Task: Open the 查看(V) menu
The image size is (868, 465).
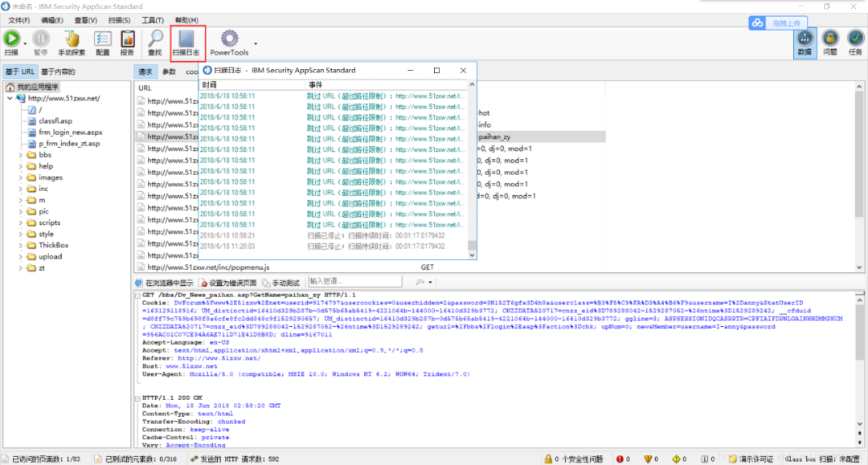Action: [86, 20]
